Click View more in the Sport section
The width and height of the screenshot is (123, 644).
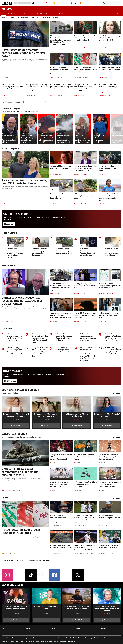click(117, 498)
